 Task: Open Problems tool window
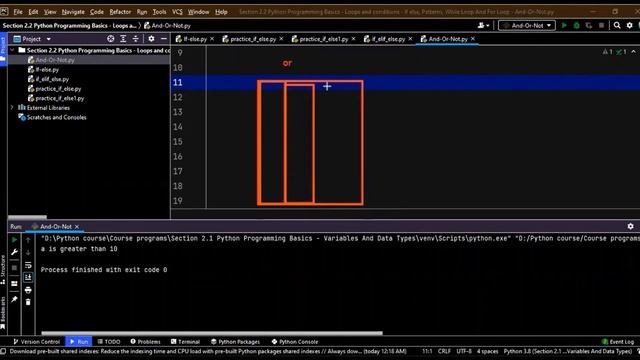145,342
